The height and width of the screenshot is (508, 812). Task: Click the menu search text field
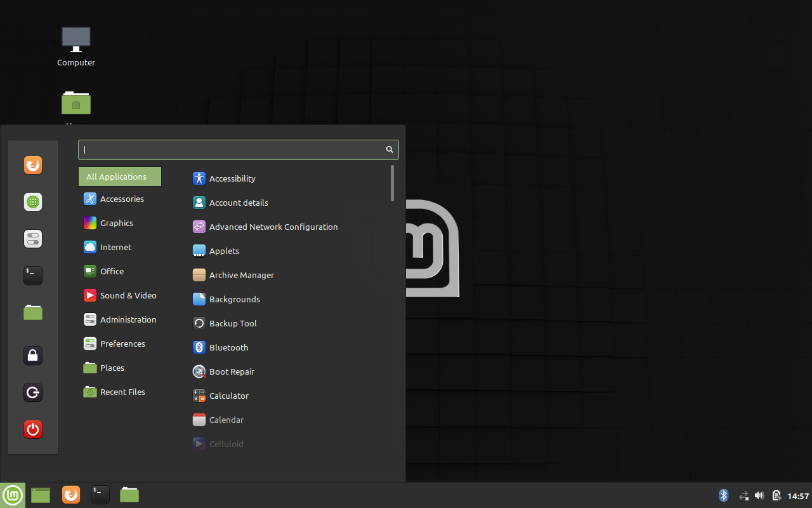click(x=232, y=150)
